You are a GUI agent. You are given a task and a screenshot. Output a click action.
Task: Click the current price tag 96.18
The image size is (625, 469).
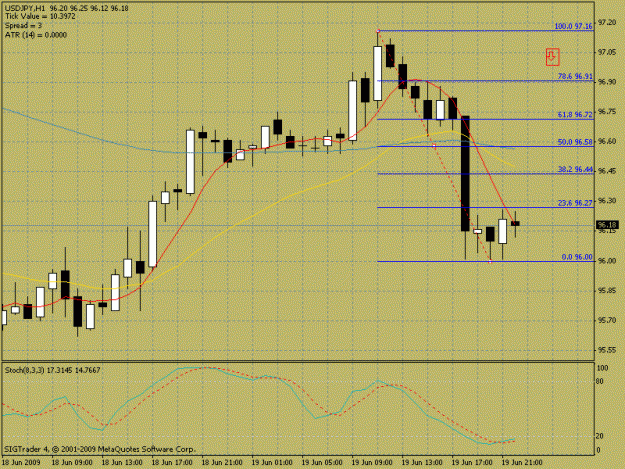pos(607,225)
